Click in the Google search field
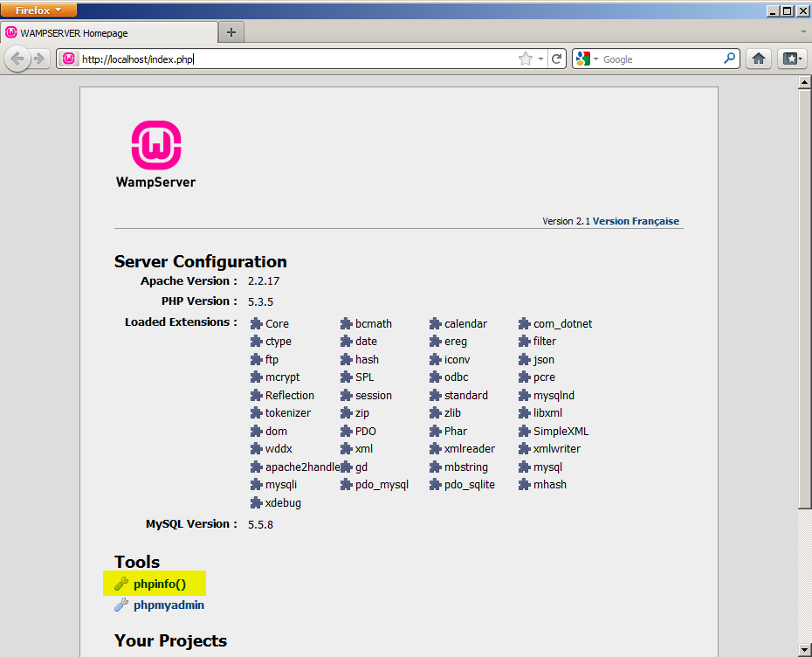Viewport: 812px width, 657px height. click(661, 59)
